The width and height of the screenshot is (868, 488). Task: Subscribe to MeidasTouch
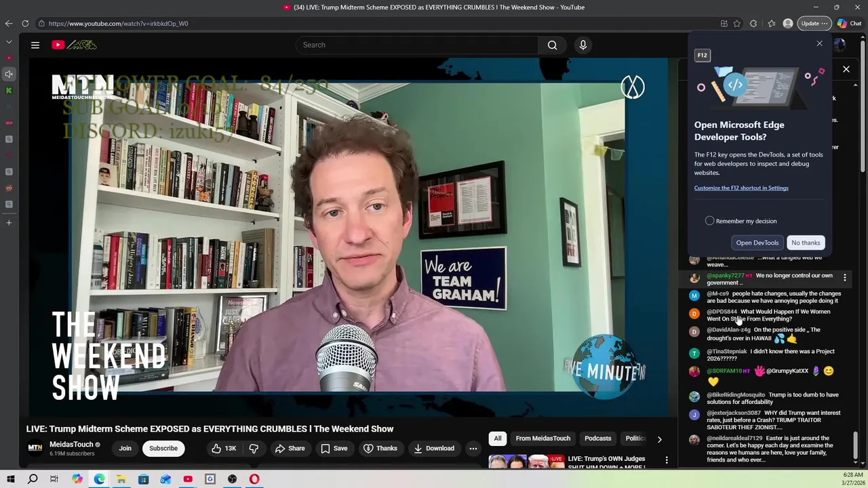[163, 448]
